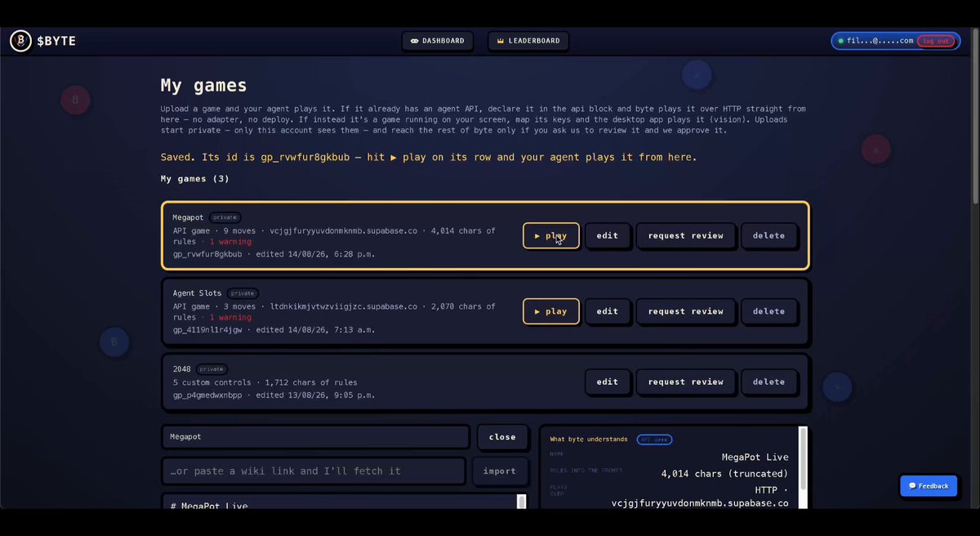Select the 2048 game title
The height and width of the screenshot is (536, 980).
(x=181, y=368)
